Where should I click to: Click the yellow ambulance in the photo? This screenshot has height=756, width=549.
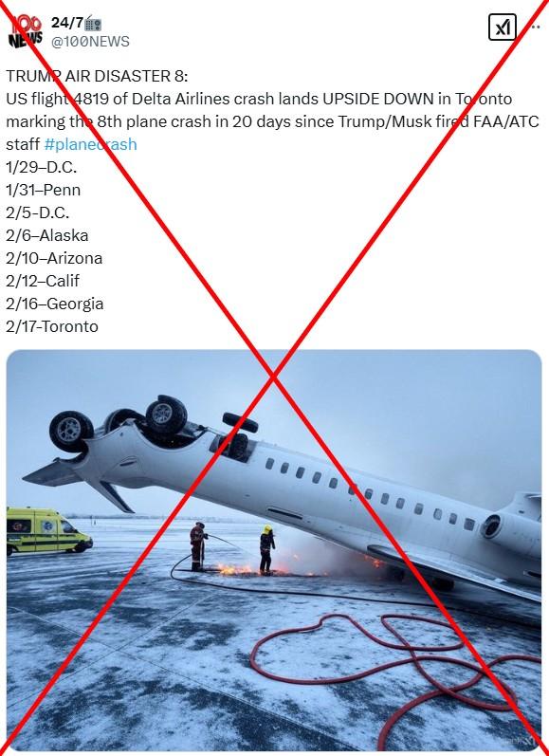click(48, 531)
